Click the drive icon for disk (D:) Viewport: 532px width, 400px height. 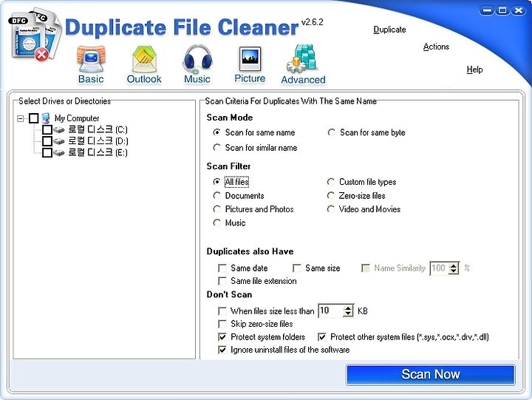58,141
